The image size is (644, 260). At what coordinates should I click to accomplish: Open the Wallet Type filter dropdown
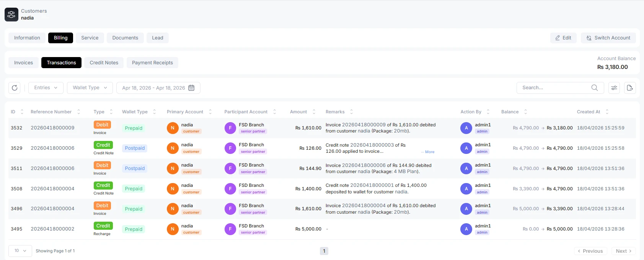[90, 88]
